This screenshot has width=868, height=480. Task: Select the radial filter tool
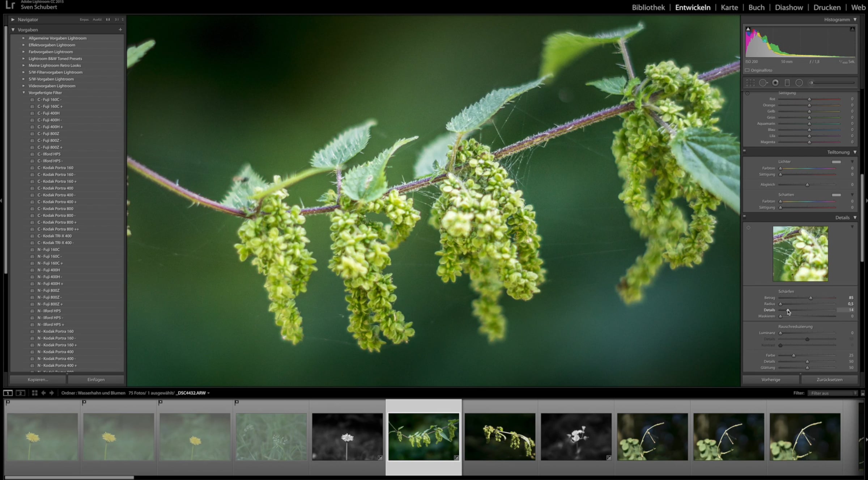tap(799, 83)
